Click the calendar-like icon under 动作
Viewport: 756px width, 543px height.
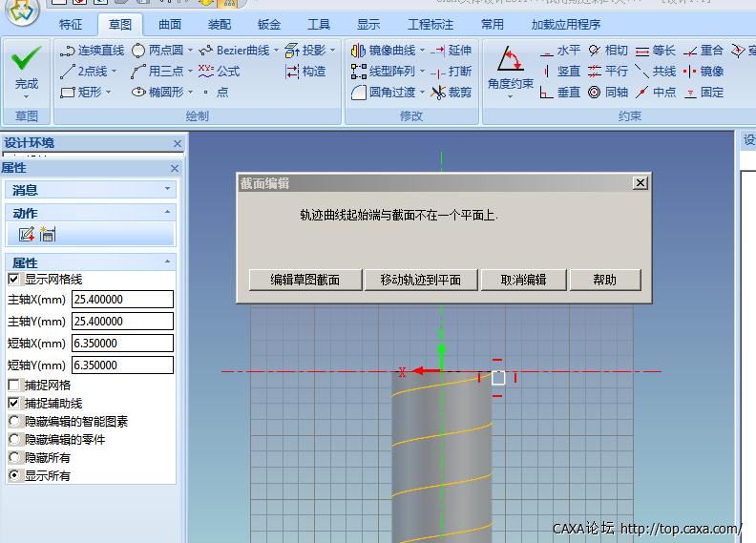click(x=48, y=234)
